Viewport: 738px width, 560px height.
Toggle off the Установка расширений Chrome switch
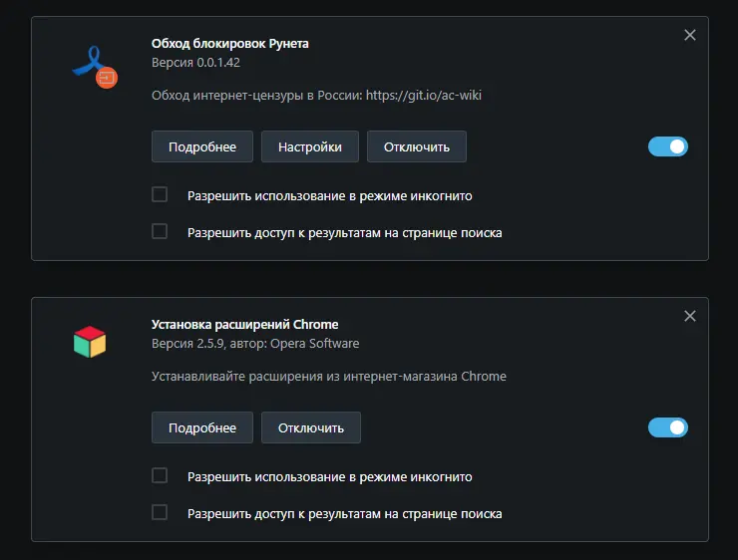pyautogui.click(x=668, y=427)
